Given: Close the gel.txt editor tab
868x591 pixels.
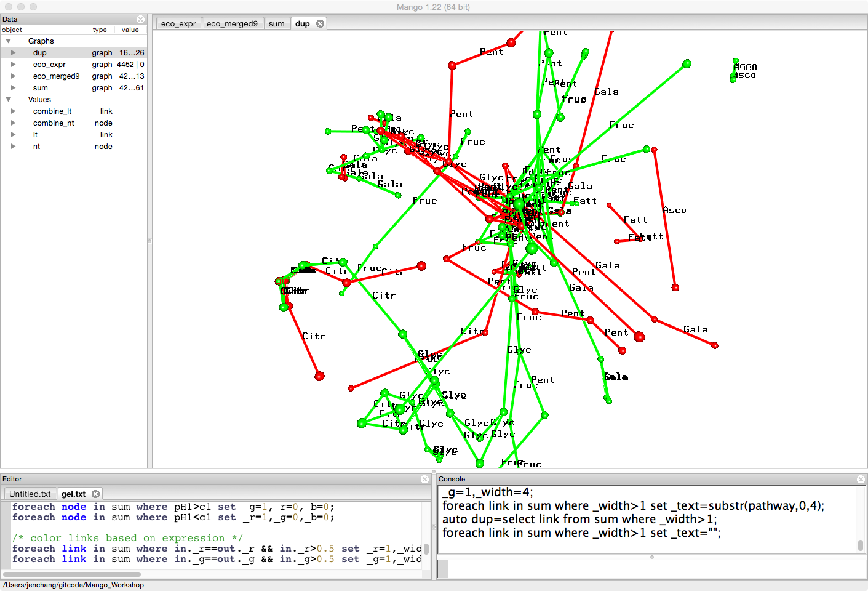Looking at the screenshot, I should click(x=95, y=494).
